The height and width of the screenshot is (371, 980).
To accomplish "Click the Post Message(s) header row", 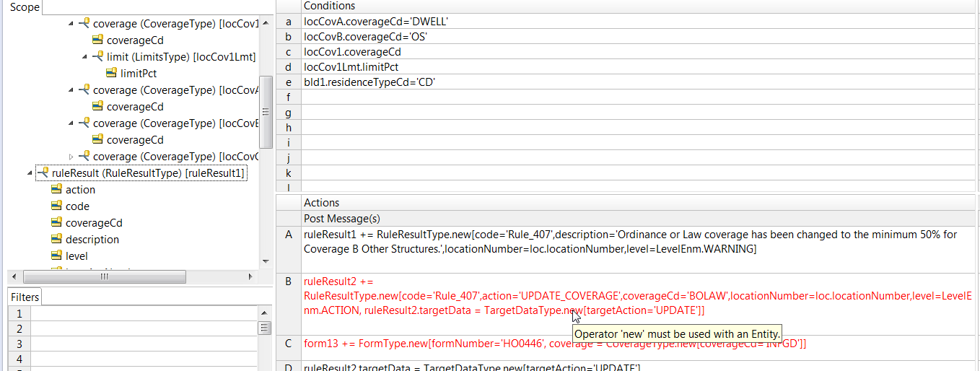I will point(638,219).
